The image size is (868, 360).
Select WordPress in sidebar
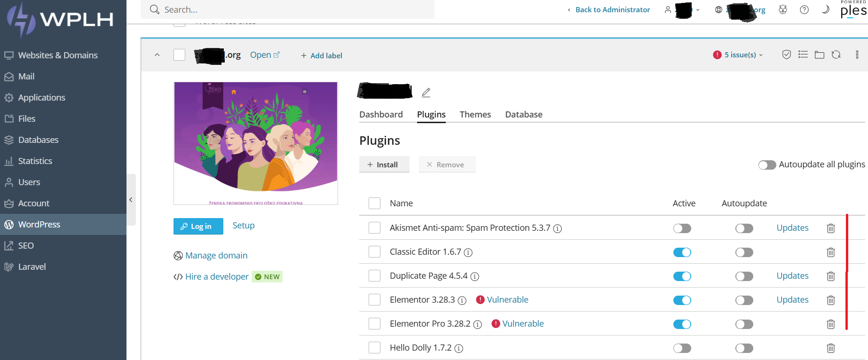[63, 224]
